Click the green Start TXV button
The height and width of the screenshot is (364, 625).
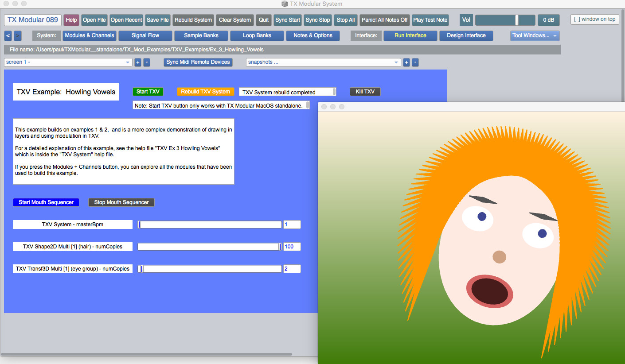pos(148,92)
